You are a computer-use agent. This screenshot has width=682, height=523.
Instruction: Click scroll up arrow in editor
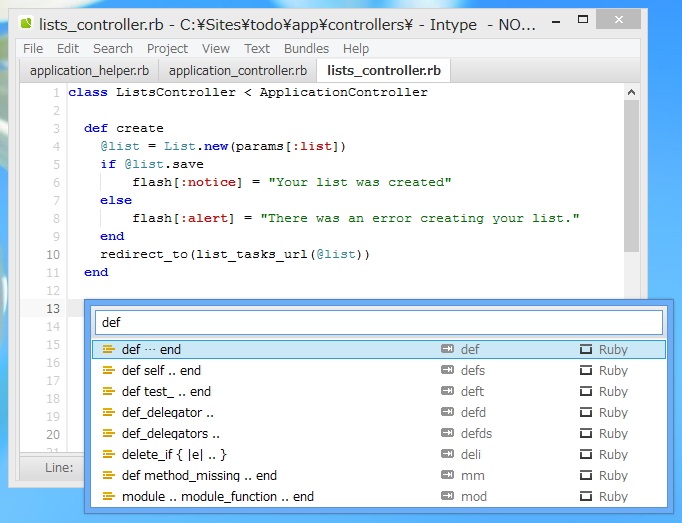[x=632, y=92]
